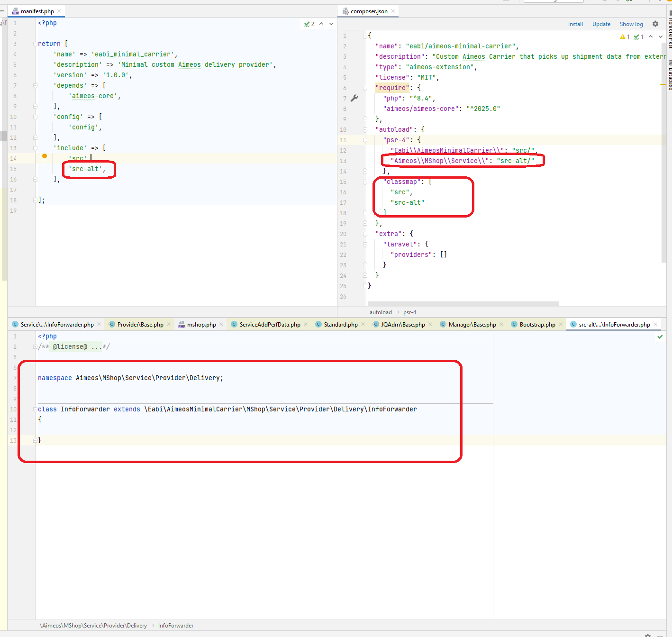
Task: Close the manifest.php tab
Action: [59, 11]
